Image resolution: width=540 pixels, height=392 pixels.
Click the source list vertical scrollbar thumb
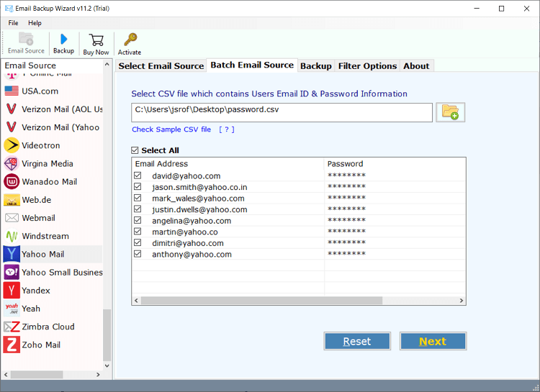click(x=107, y=335)
